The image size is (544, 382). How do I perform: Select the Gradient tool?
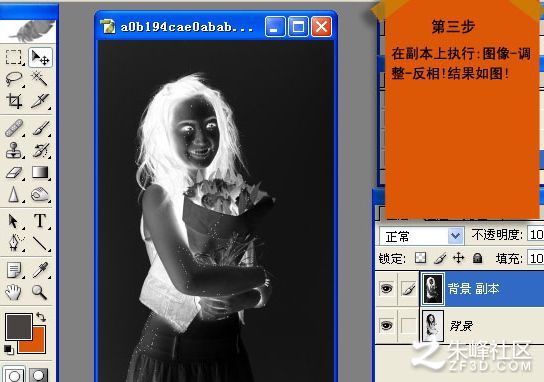40,172
